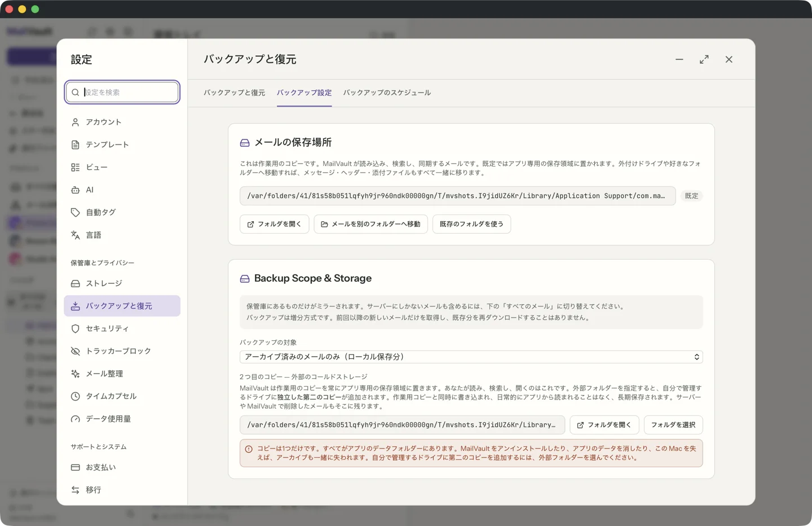Go to メール整理 settings
The height and width of the screenshot is (526, 812).
pos(122,374)
